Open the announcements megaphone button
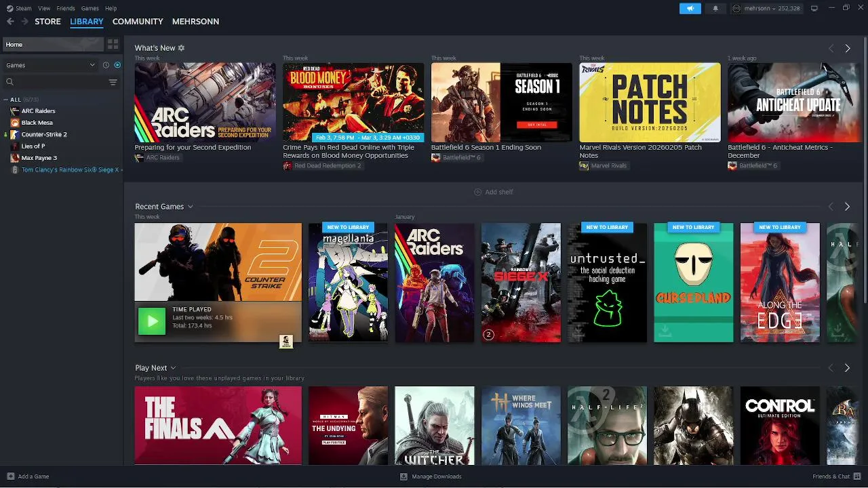Screen dimensions: 868x488 pyautogui.click(x=690, y=8)
